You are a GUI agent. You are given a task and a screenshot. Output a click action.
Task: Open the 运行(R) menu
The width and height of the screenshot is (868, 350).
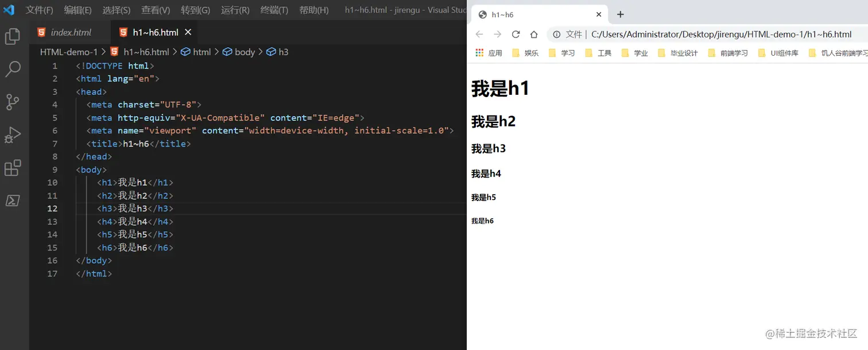tap(235, 10)
